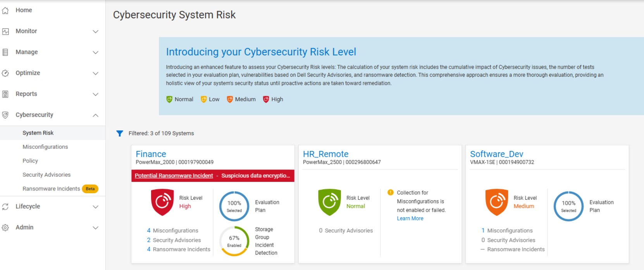Collapse the Cybersecurity menu chevron
Viewport: 644px width, 270px height.
point(95,115)
